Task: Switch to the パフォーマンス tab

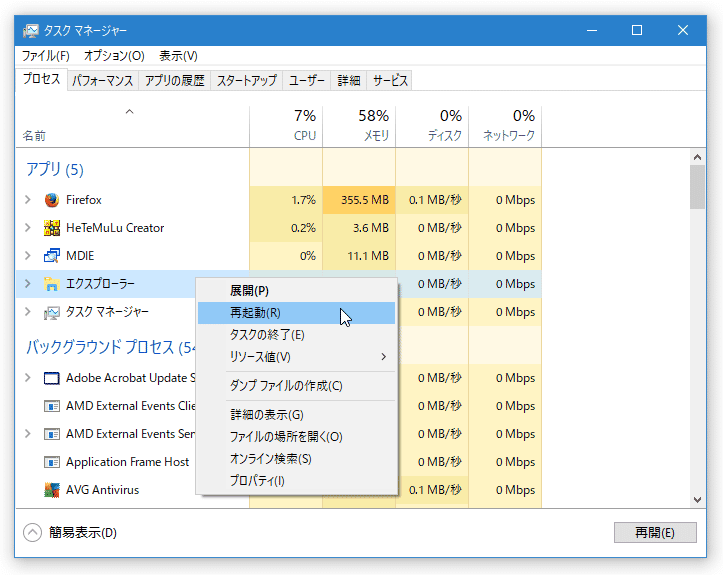Action: [x=102, y=81]
